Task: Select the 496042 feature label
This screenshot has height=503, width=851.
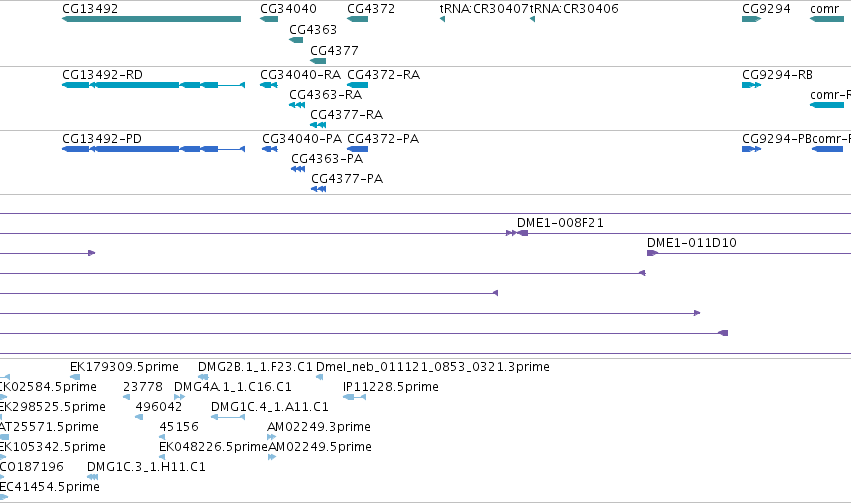Action: [x=158, y=406]
